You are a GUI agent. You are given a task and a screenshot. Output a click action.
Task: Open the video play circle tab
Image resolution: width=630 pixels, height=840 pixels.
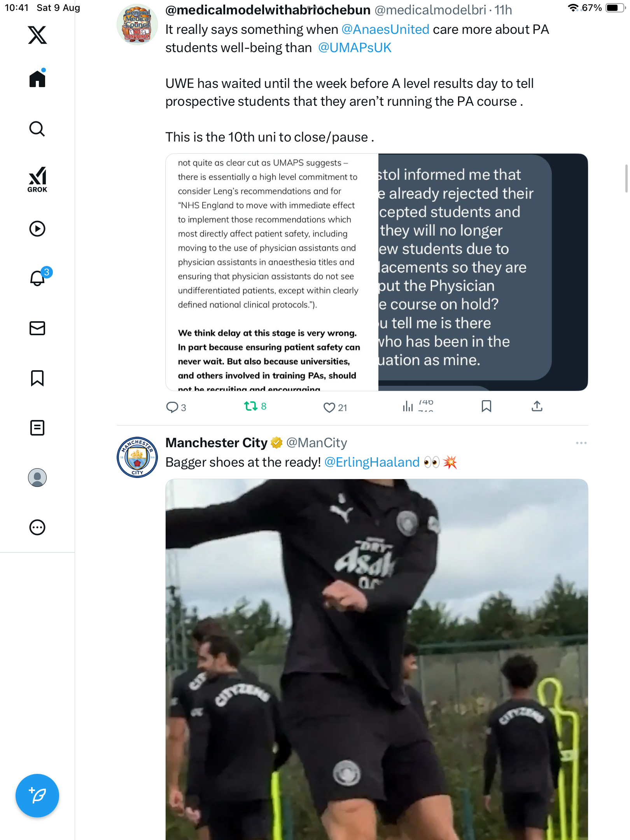coord(37,229)
